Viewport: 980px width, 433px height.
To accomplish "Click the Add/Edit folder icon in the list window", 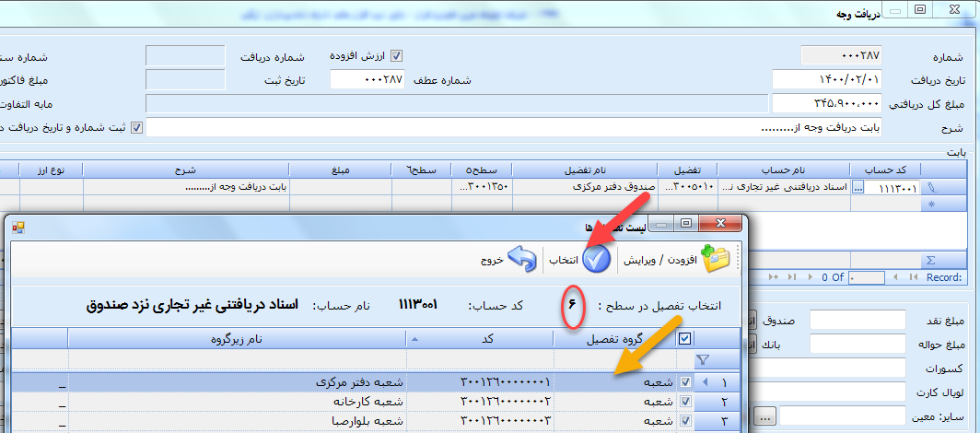I will (717, 259).
